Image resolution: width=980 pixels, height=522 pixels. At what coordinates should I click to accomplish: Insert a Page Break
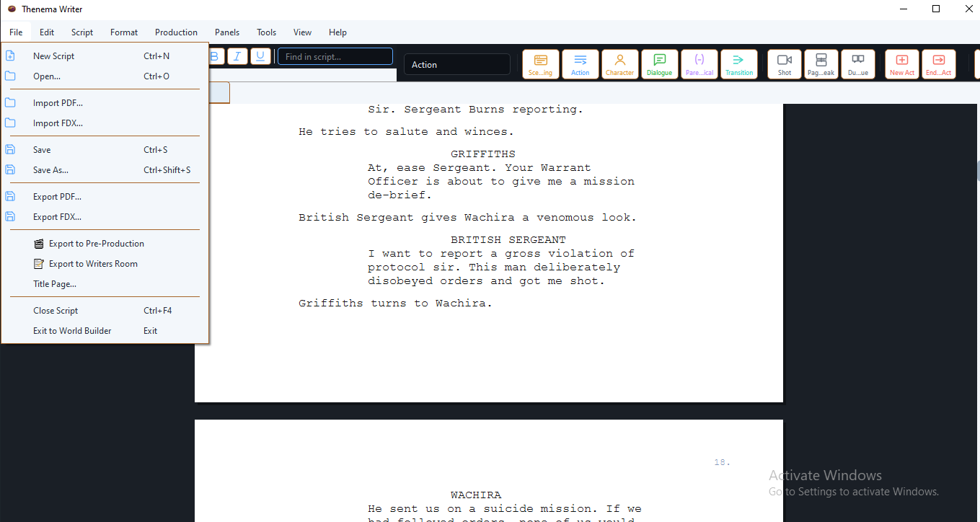point(821,64)
